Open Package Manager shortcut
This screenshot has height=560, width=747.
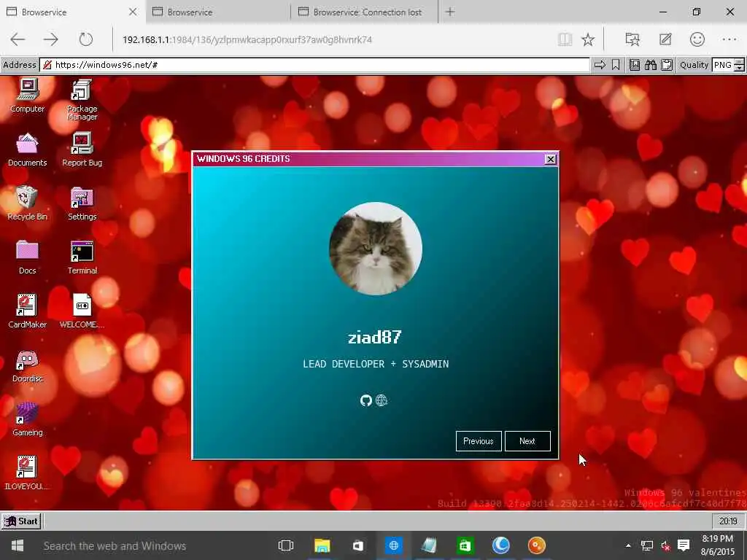pyautogui.click(x=82, y=99)
